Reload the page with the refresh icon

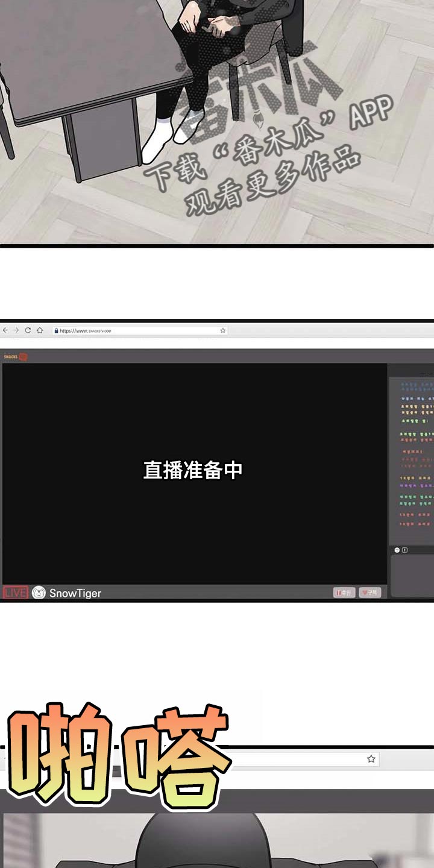point(28,330)
